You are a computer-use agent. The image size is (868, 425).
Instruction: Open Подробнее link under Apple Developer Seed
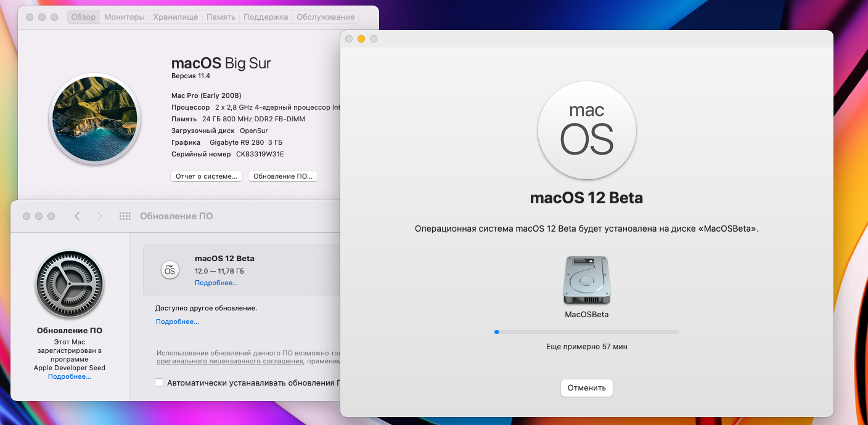(x=70, y=376)
